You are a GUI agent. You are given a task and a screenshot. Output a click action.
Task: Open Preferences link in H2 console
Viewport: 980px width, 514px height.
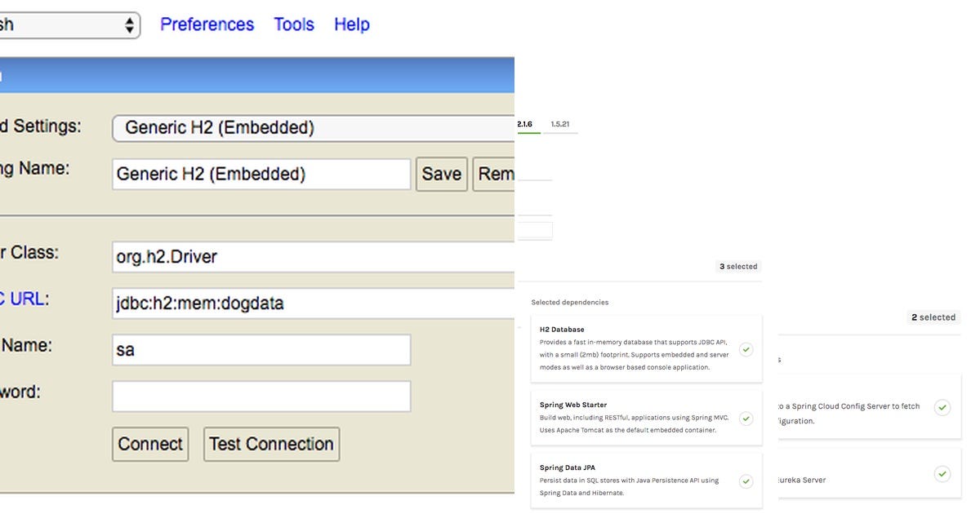point(207,24)
